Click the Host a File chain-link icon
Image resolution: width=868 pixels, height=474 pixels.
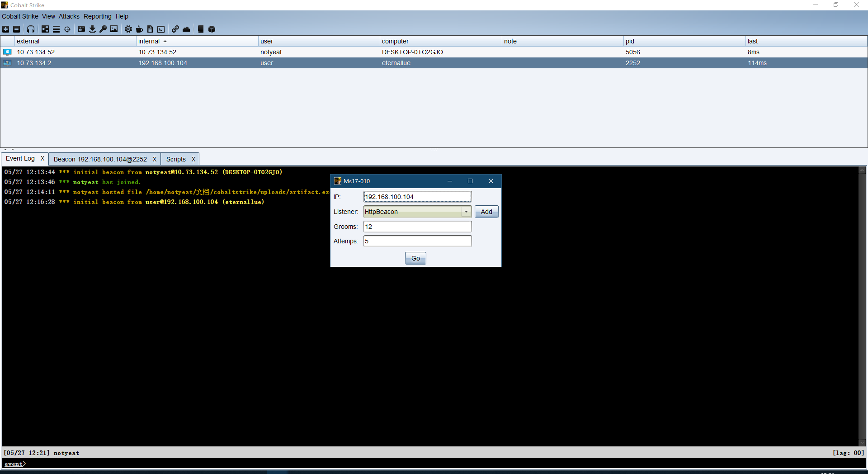175,29
